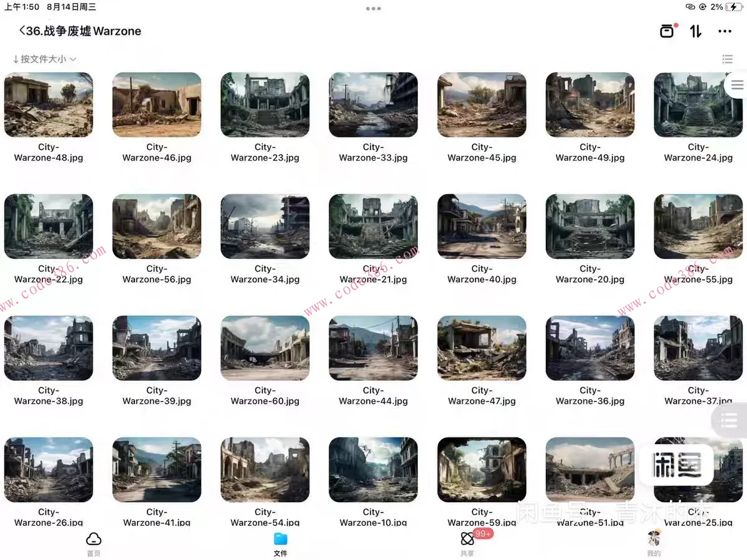Click the file name City-Warzone-40.jpg
The height and width of the screenshot is (560, 747).
482,274
